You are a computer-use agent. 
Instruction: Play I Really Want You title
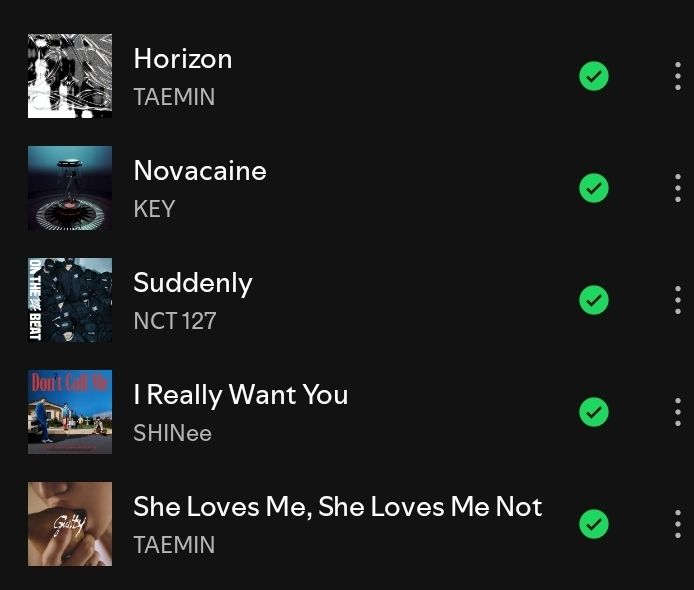coord(241,395)
